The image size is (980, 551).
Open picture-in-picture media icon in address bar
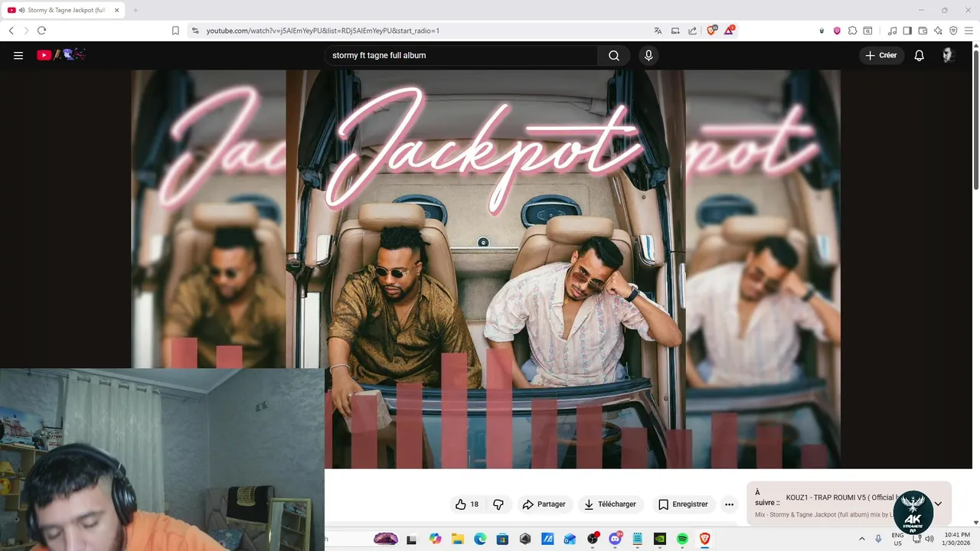[675, 31]
